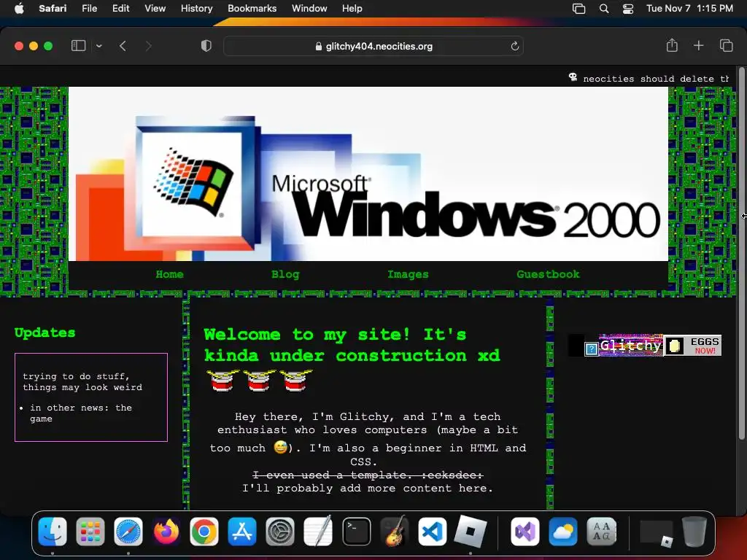Click the date and time in menu bar
Viewport: 747px width, 560px height.
[x=689, y=8]
